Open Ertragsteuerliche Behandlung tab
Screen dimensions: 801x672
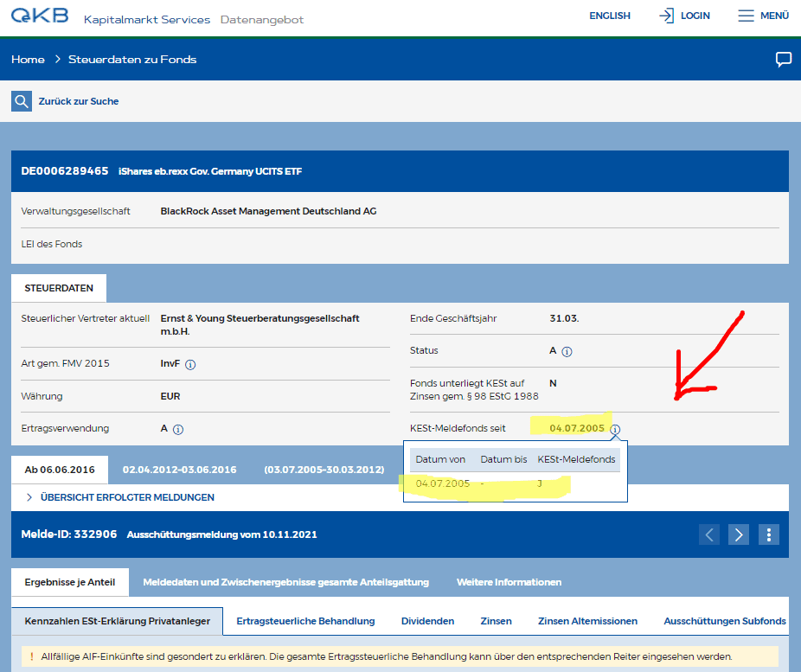[305, 621]
